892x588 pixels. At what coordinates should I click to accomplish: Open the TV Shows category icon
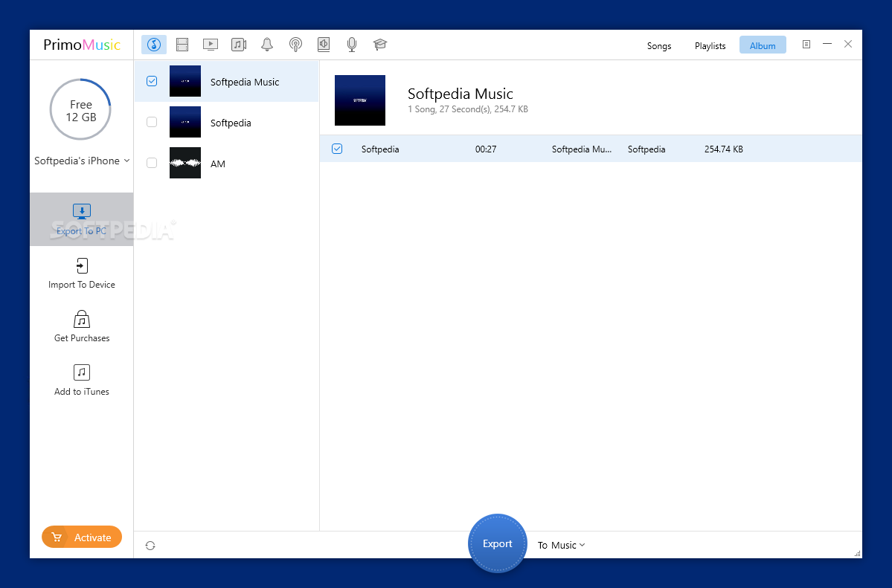click(211, 45)
